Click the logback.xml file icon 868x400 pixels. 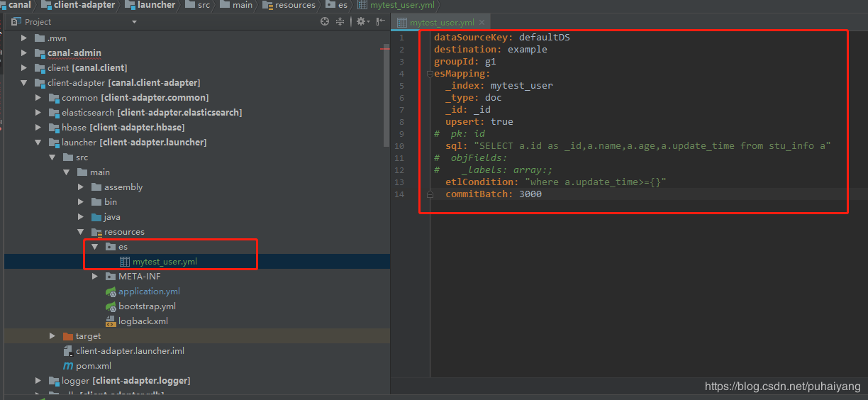tap(111, 321)
